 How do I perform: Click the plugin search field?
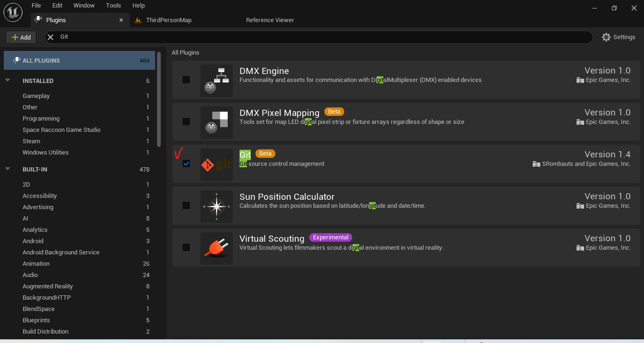(319, 37)
